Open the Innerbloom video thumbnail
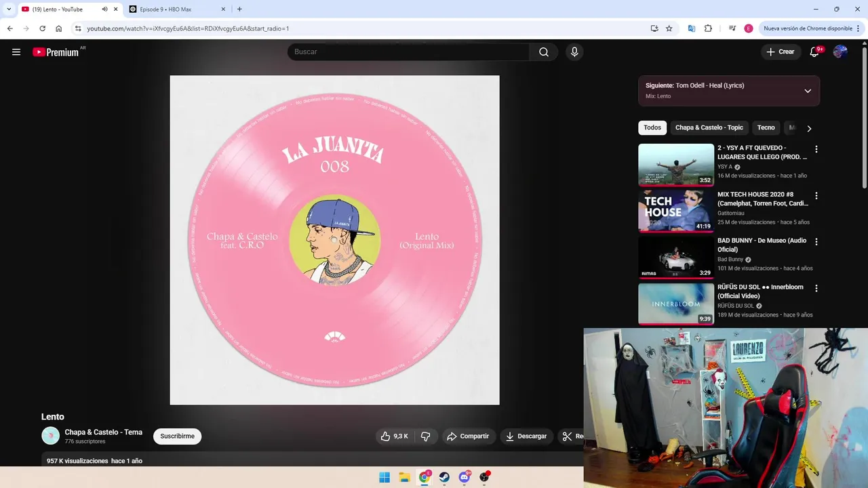868x488 pixels. pyautogui.click(x=676, y=303)
